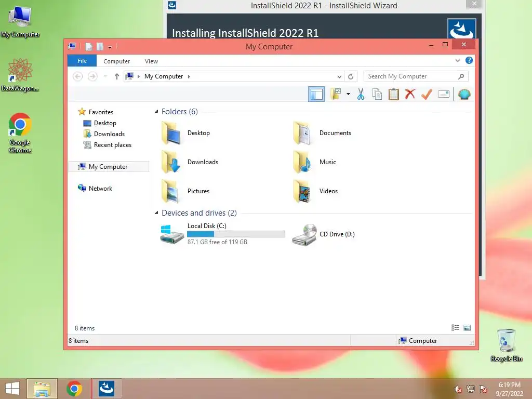Switch to details view layout button
The height and width of the screenshot is (399, 532).
(x=455, y=328)
